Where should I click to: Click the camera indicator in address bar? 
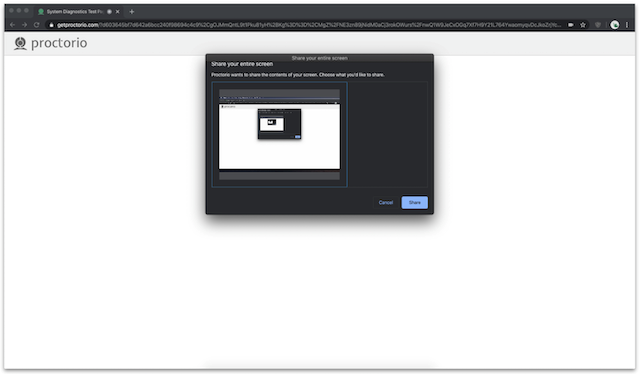point(571,25)
